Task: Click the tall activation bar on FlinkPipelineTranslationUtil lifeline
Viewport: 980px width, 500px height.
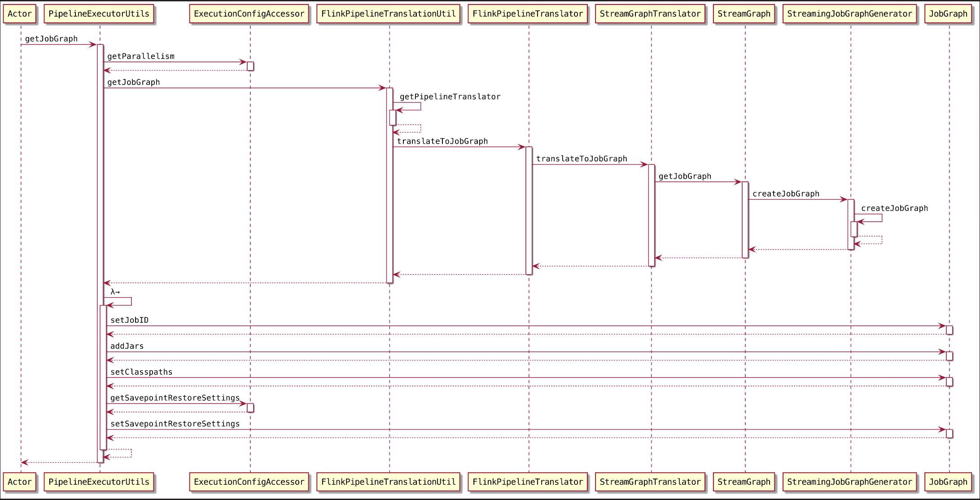Action: point(389,185)
